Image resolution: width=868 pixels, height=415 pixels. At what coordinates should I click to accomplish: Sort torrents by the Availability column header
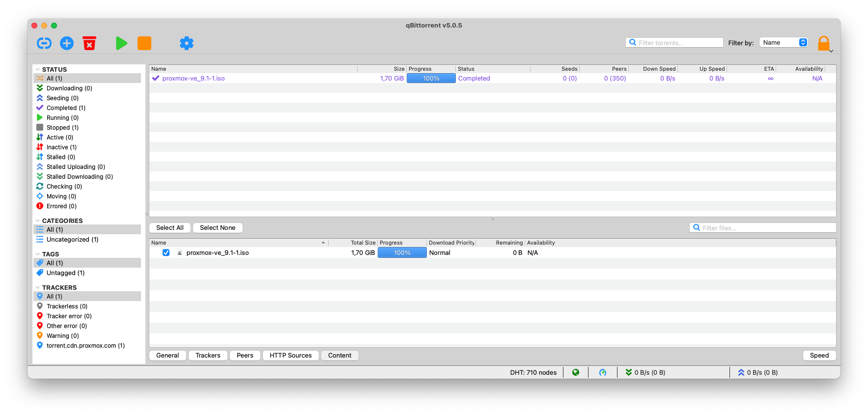pos(801,69)
